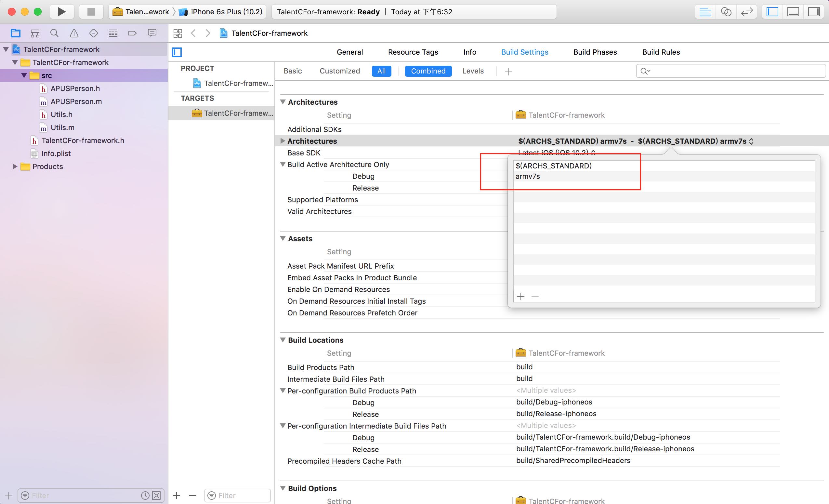829x504 pixels.
Task: Toggle the debug area bottom panel
Action: point(793,12)
